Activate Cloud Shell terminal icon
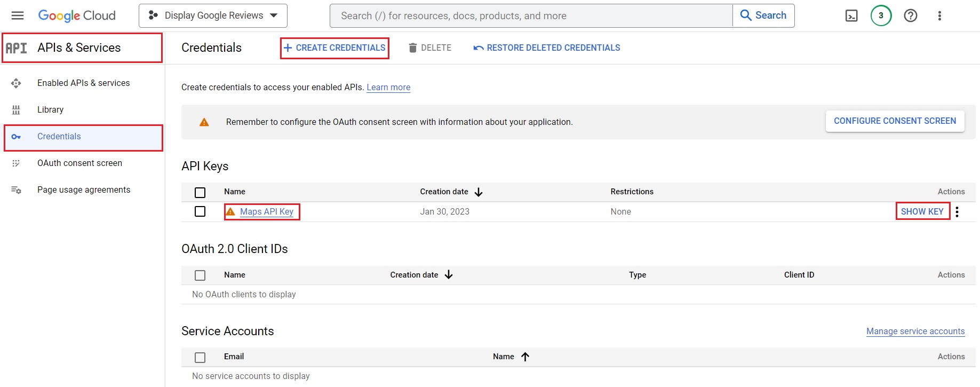 852,15
